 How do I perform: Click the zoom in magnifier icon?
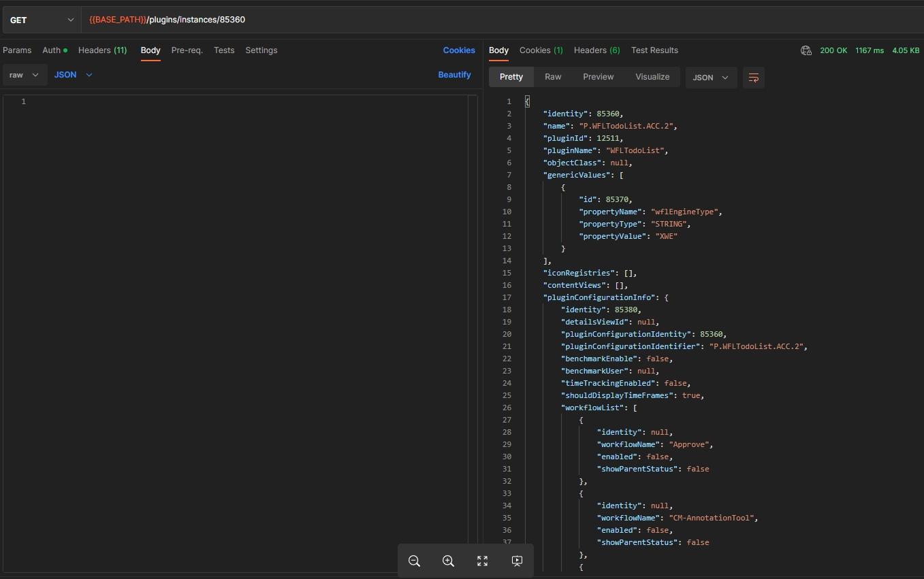448,561
